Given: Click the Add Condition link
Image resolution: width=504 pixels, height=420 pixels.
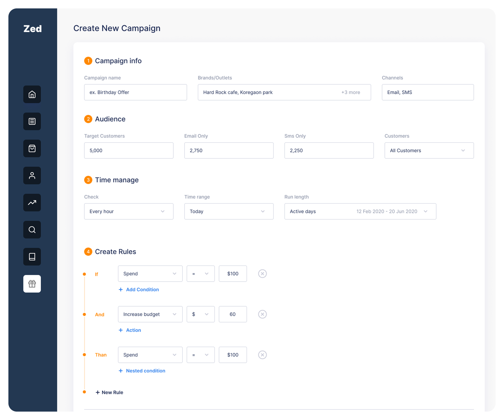Looking at the screenshot, I should (x=143, y=290).
